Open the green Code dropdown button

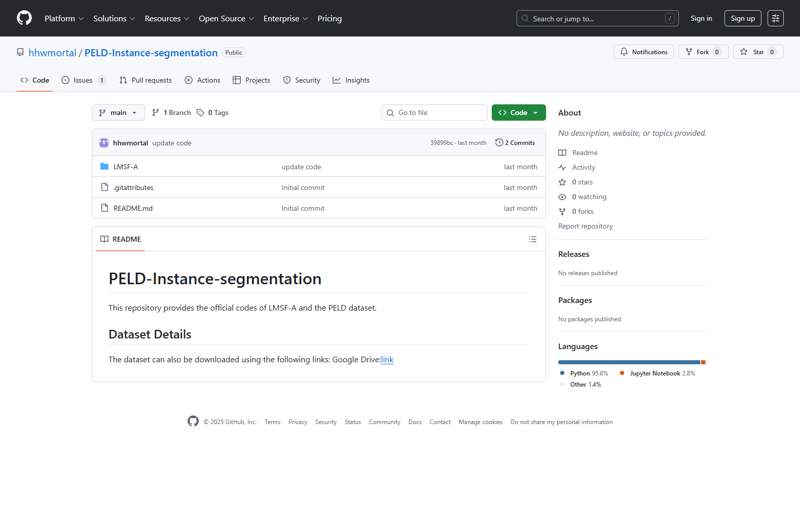519,112
